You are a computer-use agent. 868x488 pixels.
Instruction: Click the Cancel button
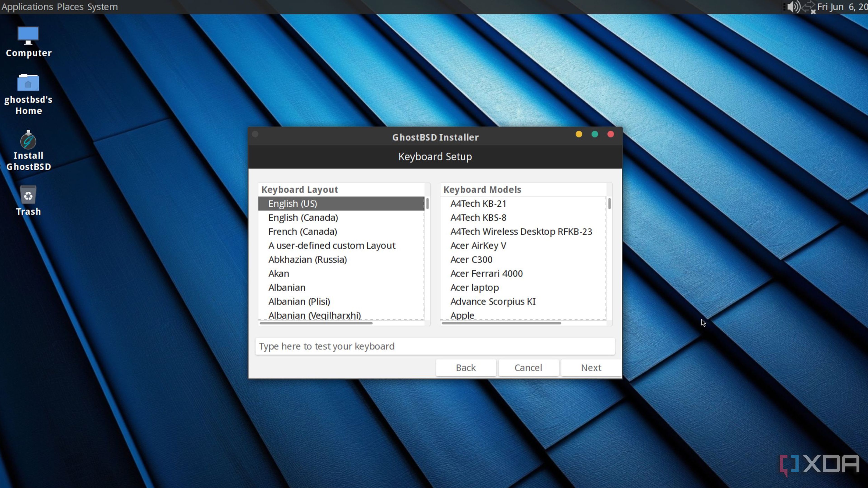pyautogui.click(x=528, y=367)
